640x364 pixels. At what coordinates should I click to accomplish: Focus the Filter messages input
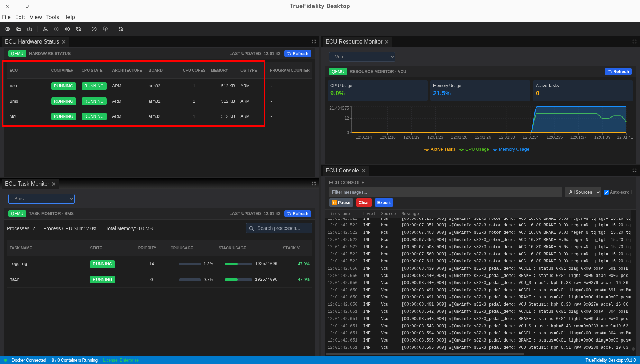[x=446, y=192]
